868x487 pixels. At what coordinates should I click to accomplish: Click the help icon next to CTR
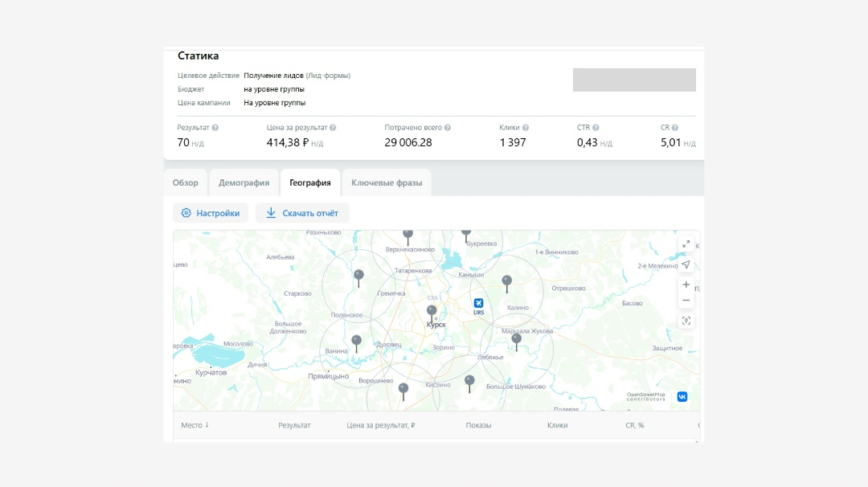[596, 128]
